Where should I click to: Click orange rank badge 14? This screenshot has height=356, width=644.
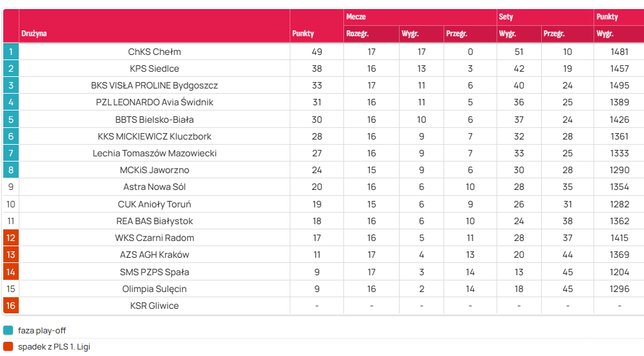11,272
